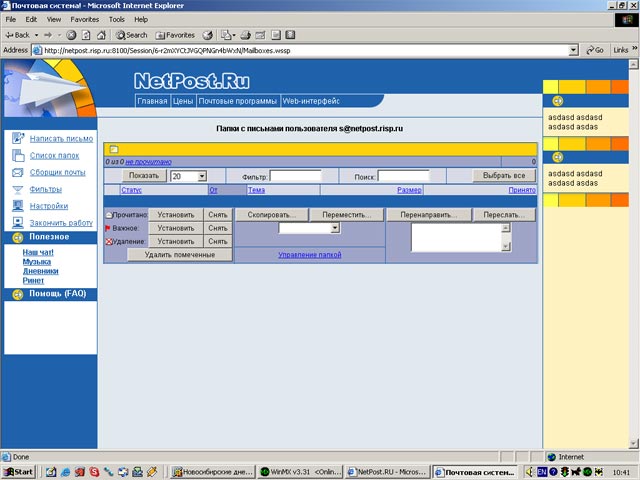Click the Stop loading icon in toolbar

[x=71, y=35]
